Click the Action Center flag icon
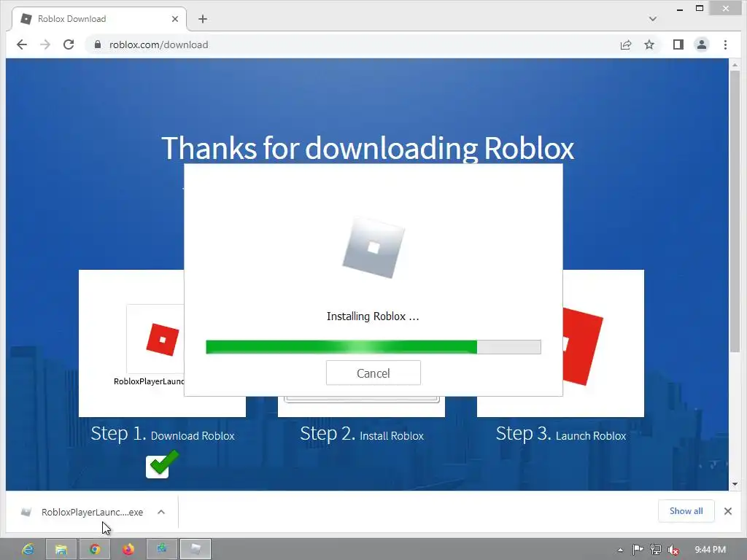The height and width of the screenshot is (560, 747). (638, 550)
